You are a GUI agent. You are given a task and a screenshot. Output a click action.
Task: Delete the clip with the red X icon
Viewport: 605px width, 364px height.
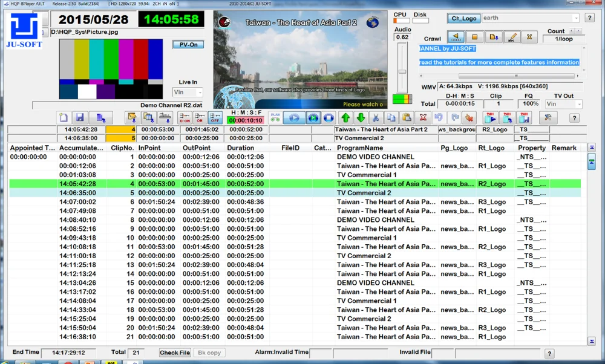pyautogui.click(x=423, y=118)
